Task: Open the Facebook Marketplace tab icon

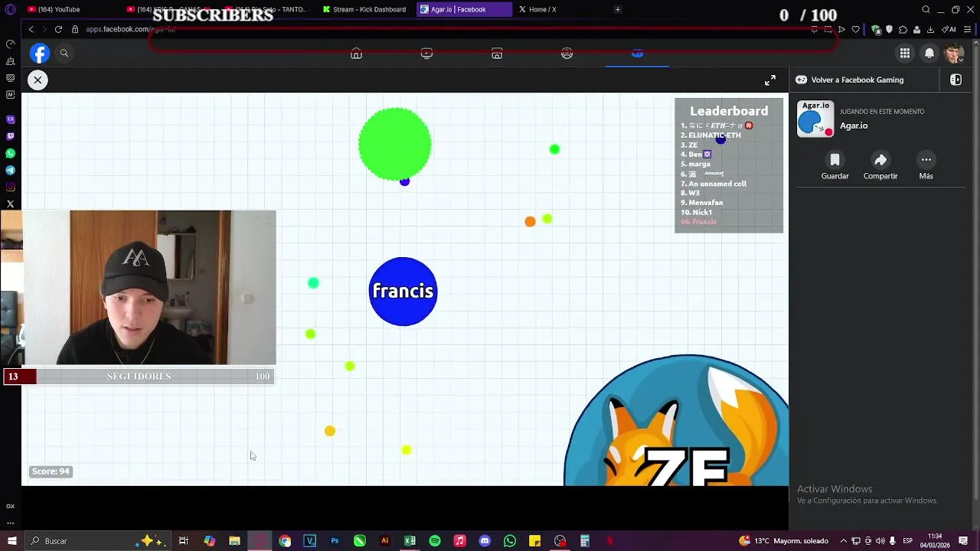Action: pos(497,53)
